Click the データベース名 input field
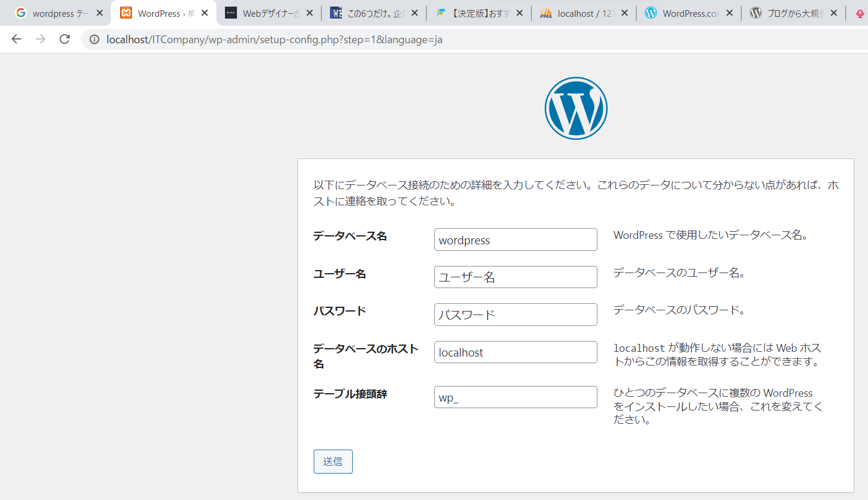The width and height of the screenshot is (868, 500). [x=515, y=239]
